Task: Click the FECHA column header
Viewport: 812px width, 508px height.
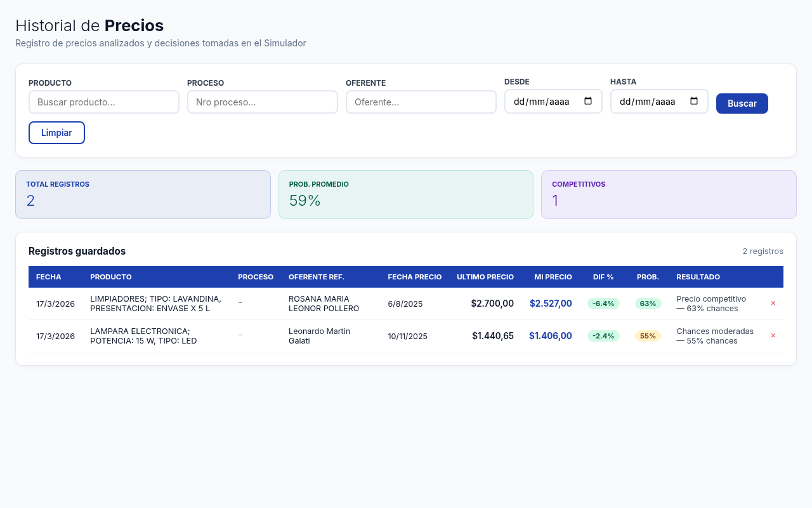Action: 49,277
